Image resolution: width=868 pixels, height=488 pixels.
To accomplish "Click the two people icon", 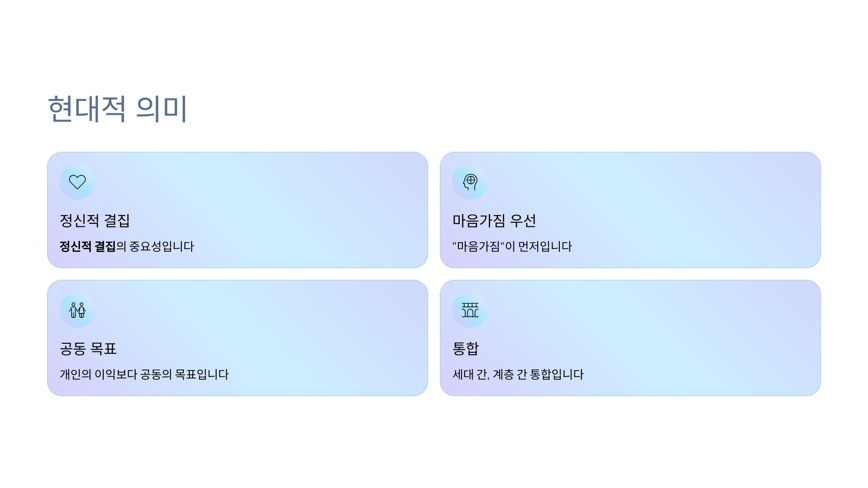I will click(x=77, y=310).
